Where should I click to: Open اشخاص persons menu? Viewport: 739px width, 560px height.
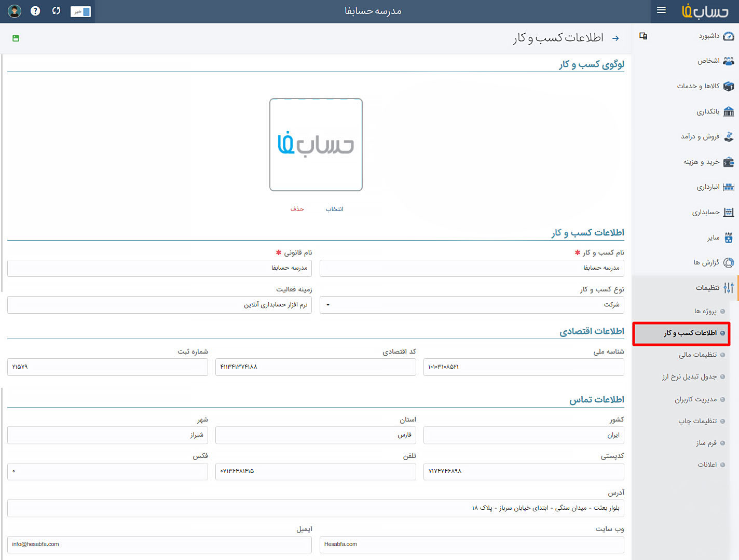[716, 61]
